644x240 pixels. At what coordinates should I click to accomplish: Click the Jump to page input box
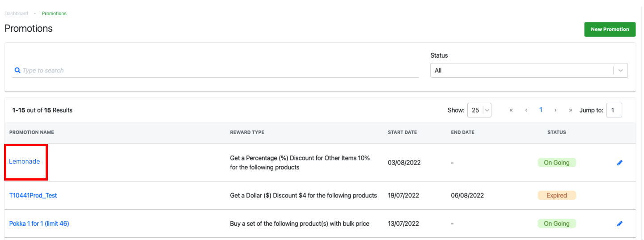[614, 110]
